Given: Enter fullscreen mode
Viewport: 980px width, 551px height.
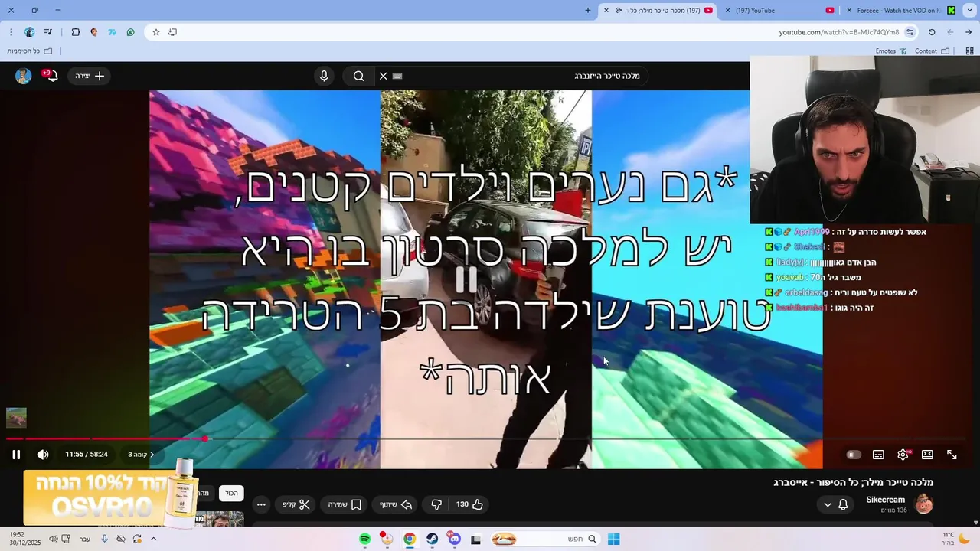Looking at the screenshot, I should pos(952,455).
